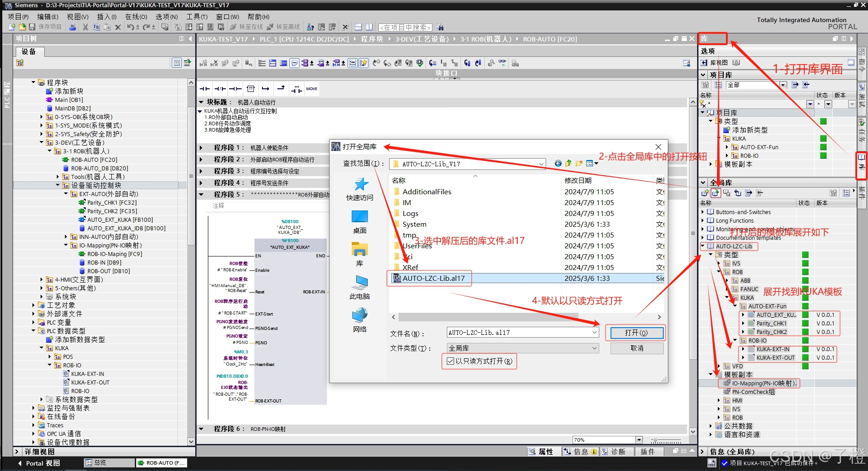Toggle free comments display in editor toolbar
This screenshot has width=868, height=471.
(294, 63)
